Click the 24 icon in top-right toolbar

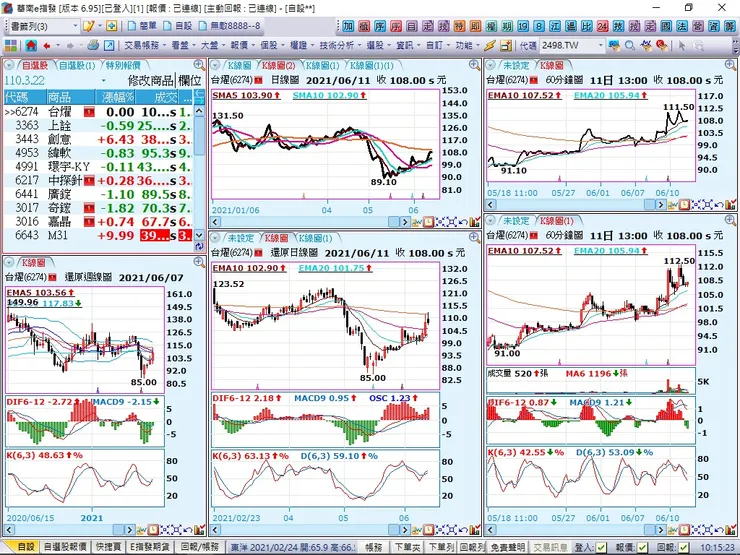click(602, 26)
